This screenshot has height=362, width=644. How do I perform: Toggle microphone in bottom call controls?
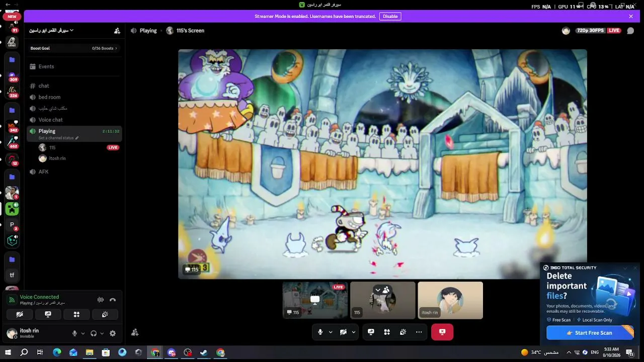pos(320,332)
